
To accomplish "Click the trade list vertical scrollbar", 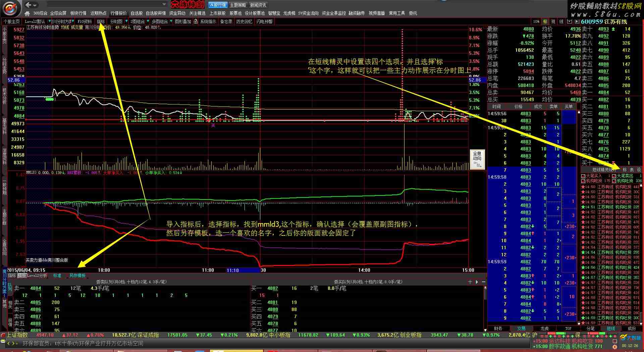I will coord(578,218).
